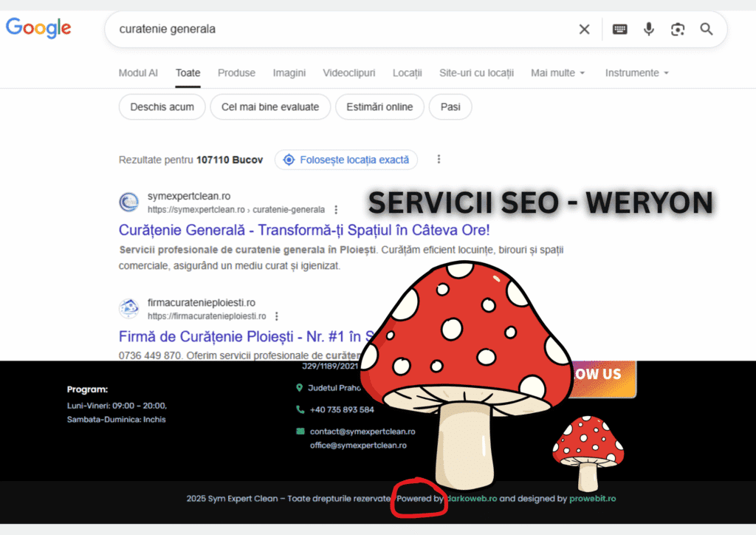Click the Google logo

pyautogui.click(x=38, y=28)
